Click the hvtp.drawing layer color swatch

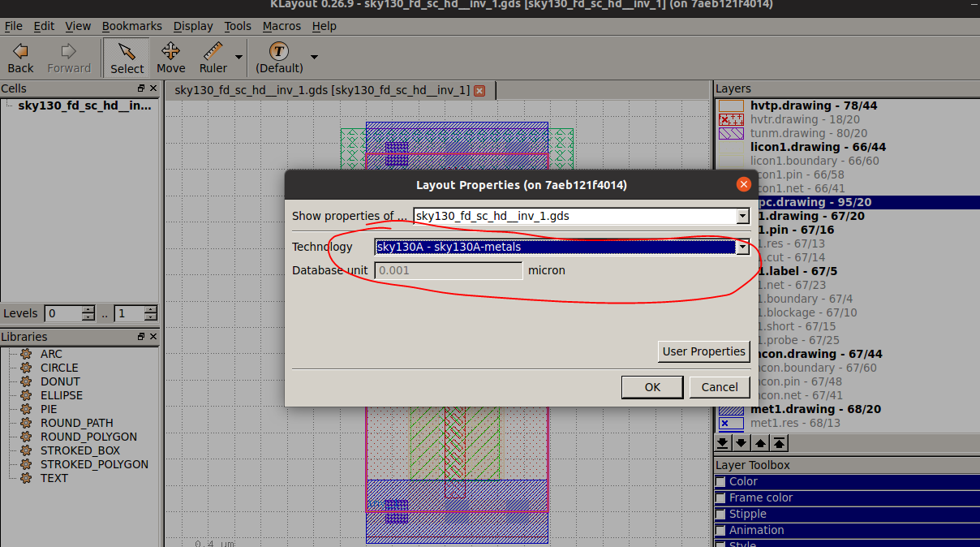click(x=731, y=106)
